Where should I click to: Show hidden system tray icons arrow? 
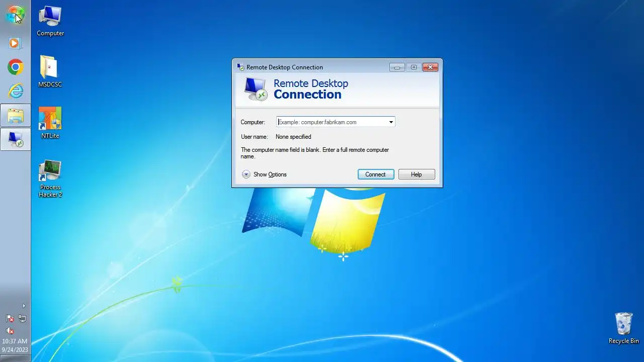click(24, 306)
